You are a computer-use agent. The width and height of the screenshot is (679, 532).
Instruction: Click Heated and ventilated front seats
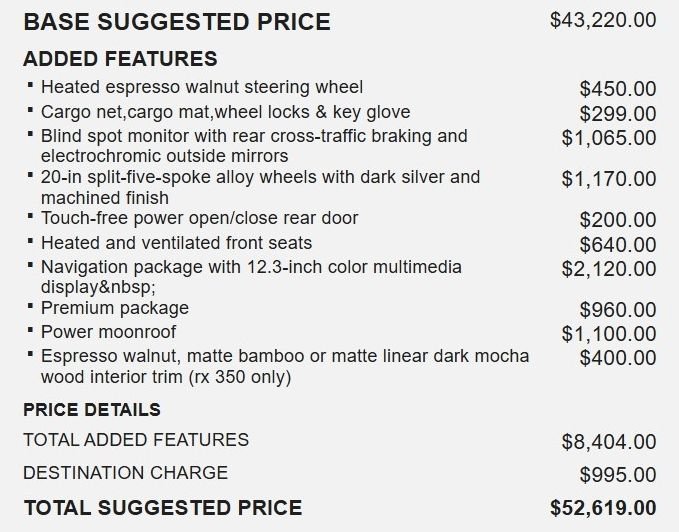point(176,243)
